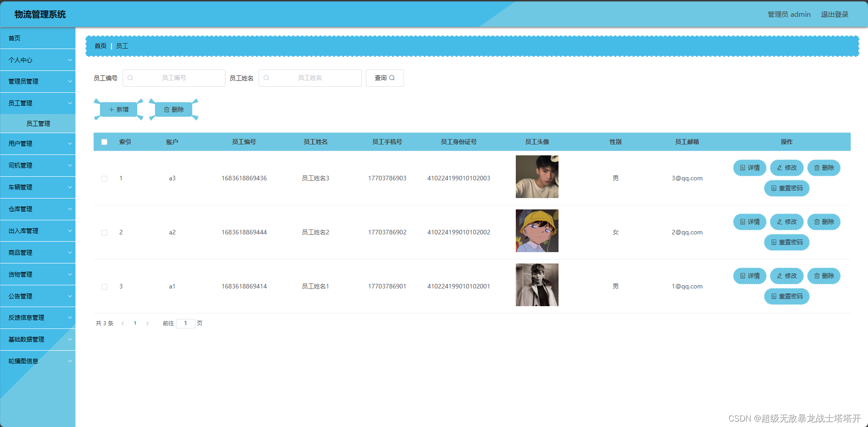Expand the 个人中心 menu
The image size is (868, 427).
tap(38, 60)
